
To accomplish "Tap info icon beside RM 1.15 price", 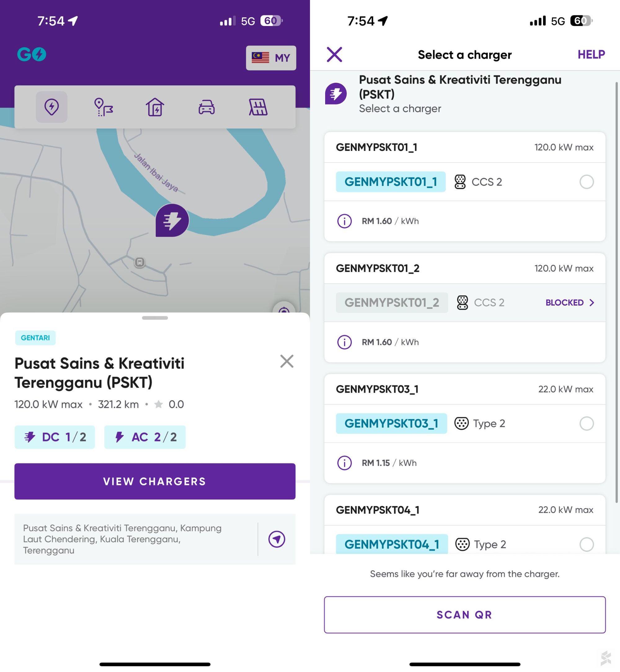I will pyautogui.click(x=344, y=463).
